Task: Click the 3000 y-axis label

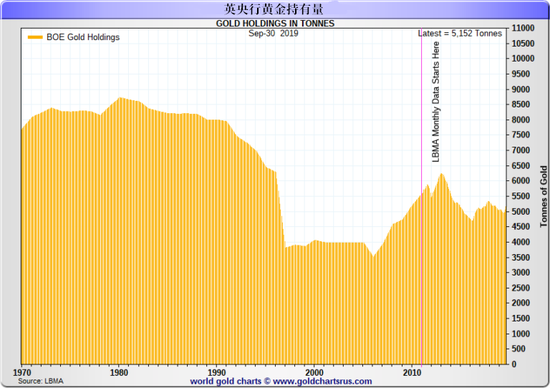Action: coord(521,273)
